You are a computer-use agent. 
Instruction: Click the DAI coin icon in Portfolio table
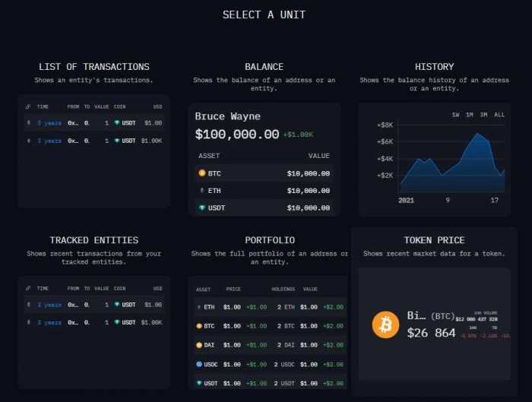click(199, 345)
